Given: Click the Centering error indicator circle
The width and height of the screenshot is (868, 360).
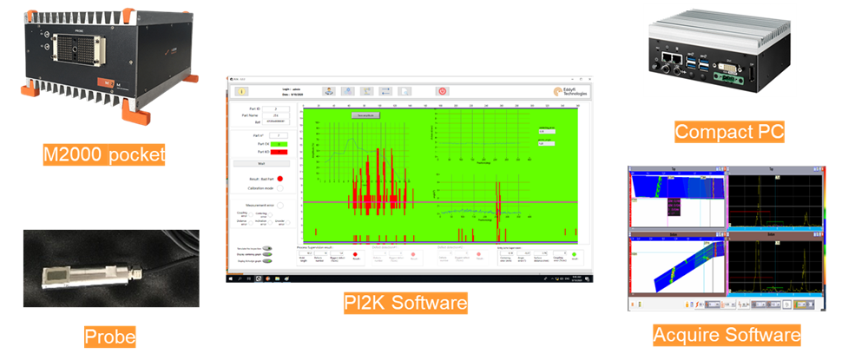Looking at the screenshot, I should tap(270, 214).
